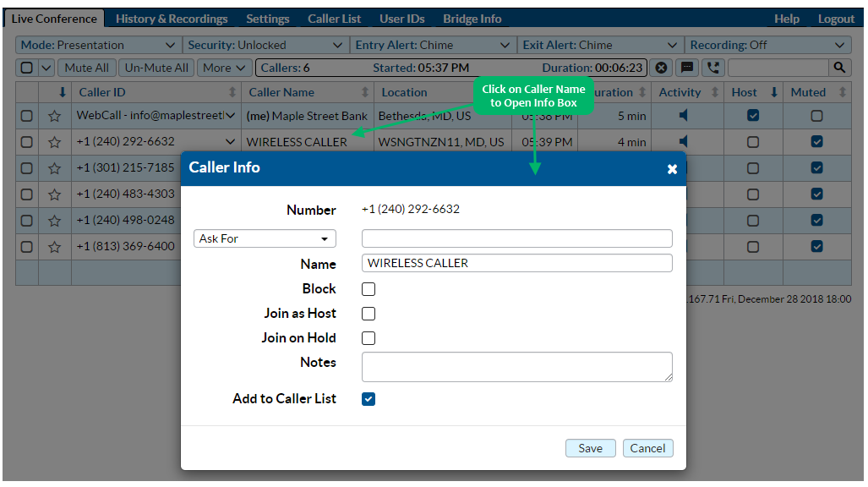Star the WebCall caller as favorite

54,115
